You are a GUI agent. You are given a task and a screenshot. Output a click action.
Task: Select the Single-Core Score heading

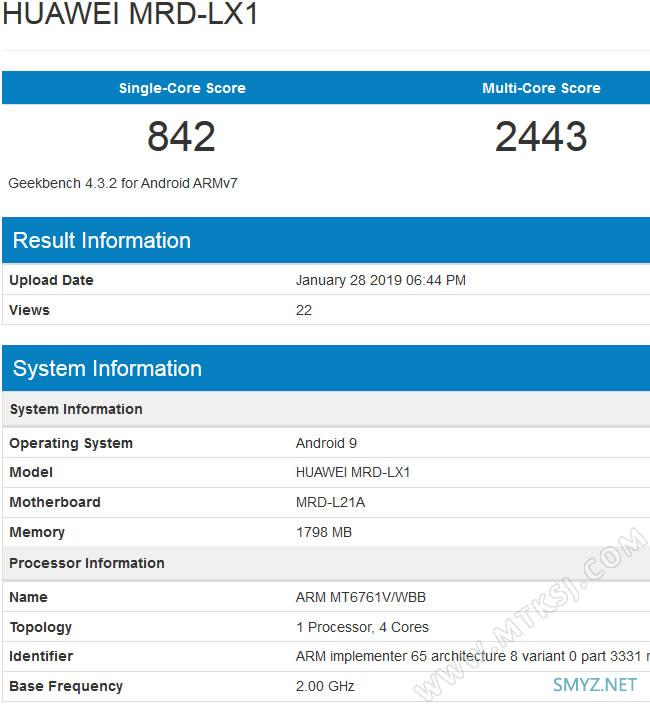[182, 88]
